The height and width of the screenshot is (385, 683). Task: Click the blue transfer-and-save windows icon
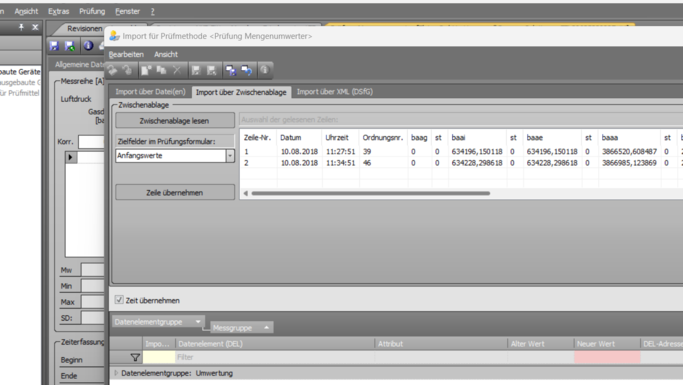pos(230,70)
